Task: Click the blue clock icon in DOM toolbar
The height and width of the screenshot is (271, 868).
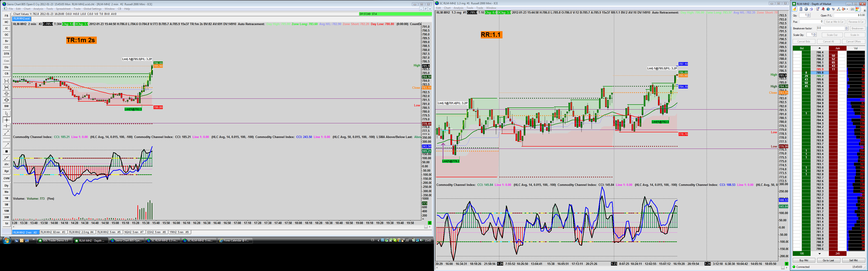Action: pos(828,9)
